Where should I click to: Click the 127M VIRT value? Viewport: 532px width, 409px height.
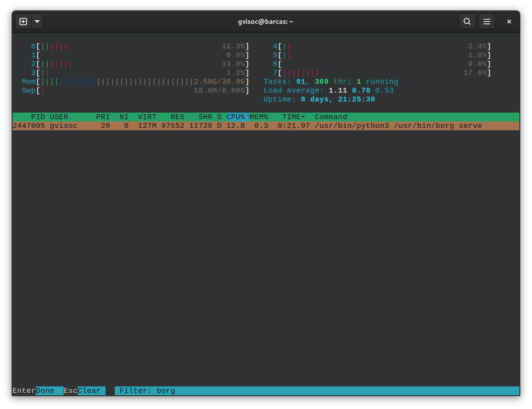(x=147, y=126)
